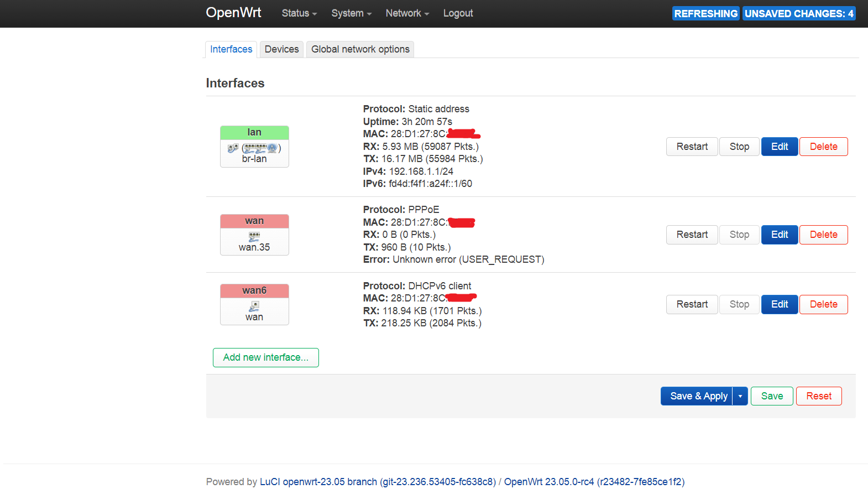868x494 pixels.
Task: Open the LuCI openwrt-23.05 branch link
Action: coord(378,482)
